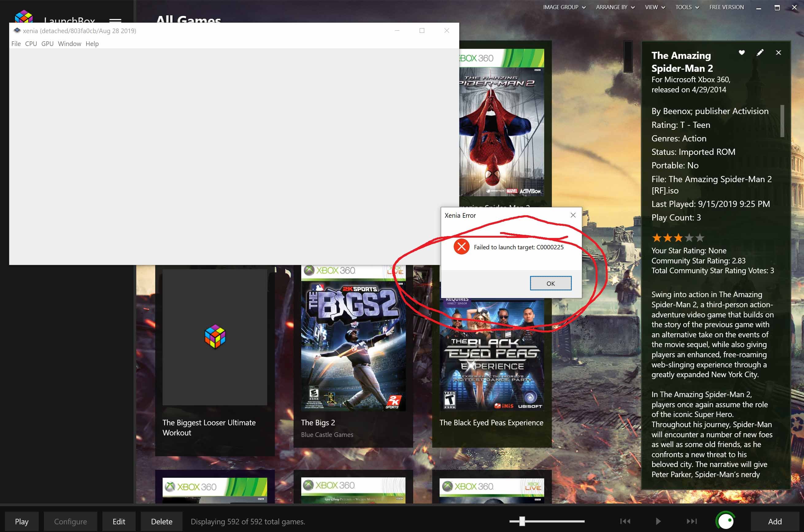Click the Edit button in bottom bar
The image size is (804, 532).
pos(119,522)
